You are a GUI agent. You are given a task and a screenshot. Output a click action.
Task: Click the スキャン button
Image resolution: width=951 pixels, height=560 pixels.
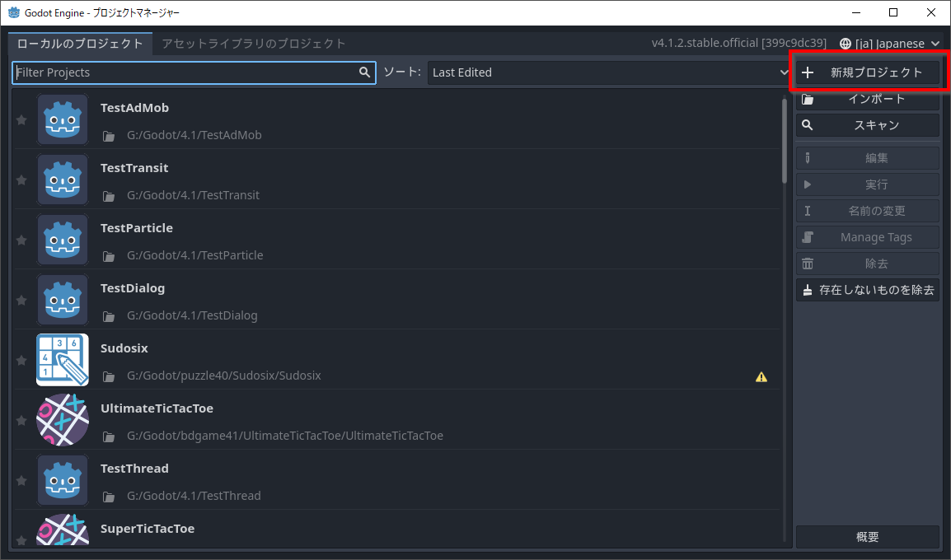pos(868,125)
